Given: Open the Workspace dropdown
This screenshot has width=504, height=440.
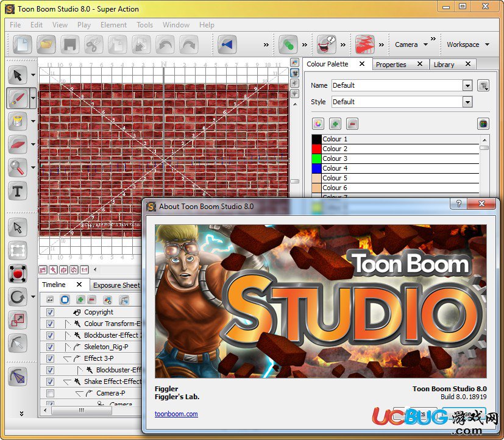Looking at the screenshot, I should pos(468,44).
